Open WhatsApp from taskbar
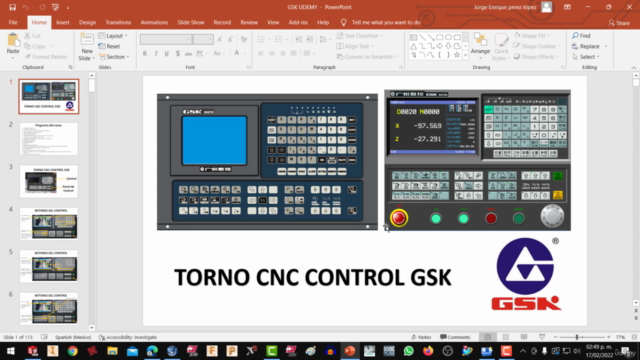640x360 pixels. point(408,351)
